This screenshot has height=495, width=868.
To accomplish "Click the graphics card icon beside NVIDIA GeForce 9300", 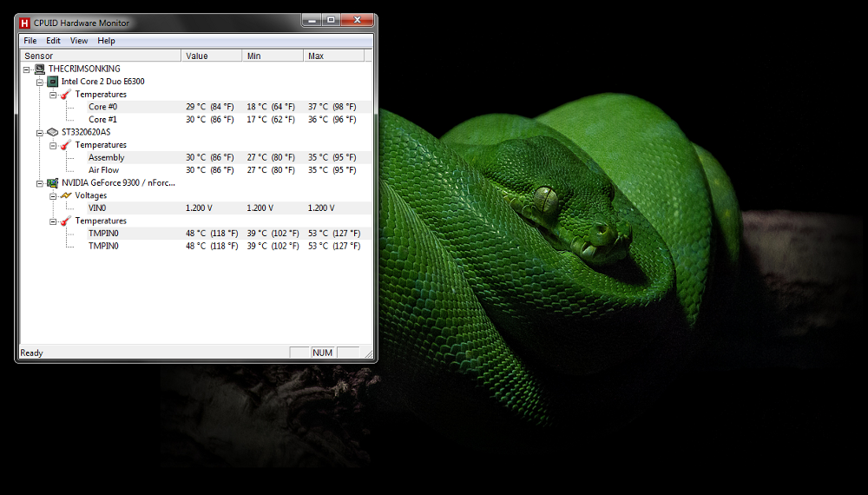I will 53,182.
